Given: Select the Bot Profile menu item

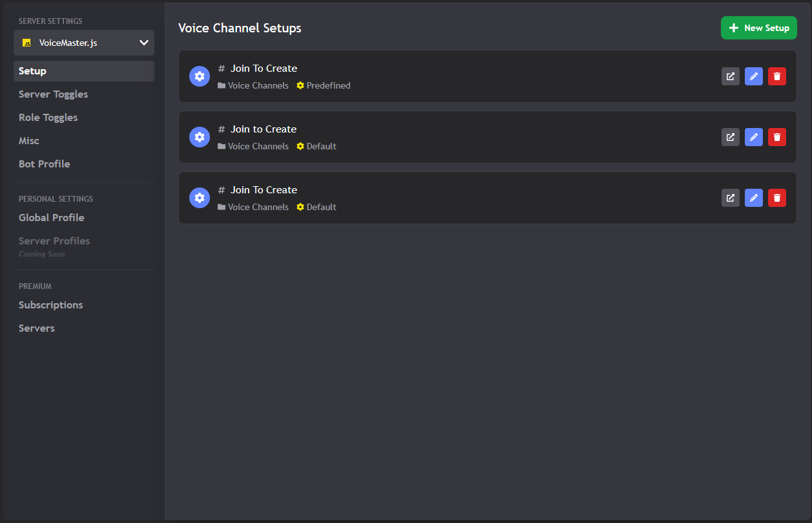Looking at the screenshot, I should [44, 164].
